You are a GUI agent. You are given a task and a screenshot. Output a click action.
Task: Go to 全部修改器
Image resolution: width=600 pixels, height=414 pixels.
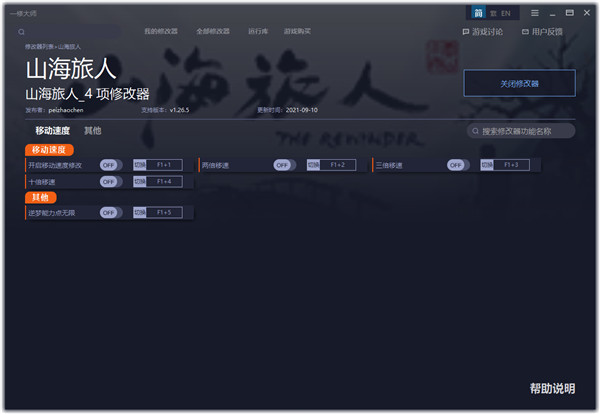(213, 31)
